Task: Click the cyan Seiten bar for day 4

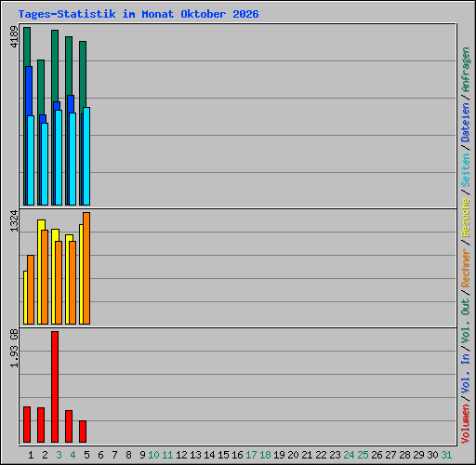Action: point(73,159)
